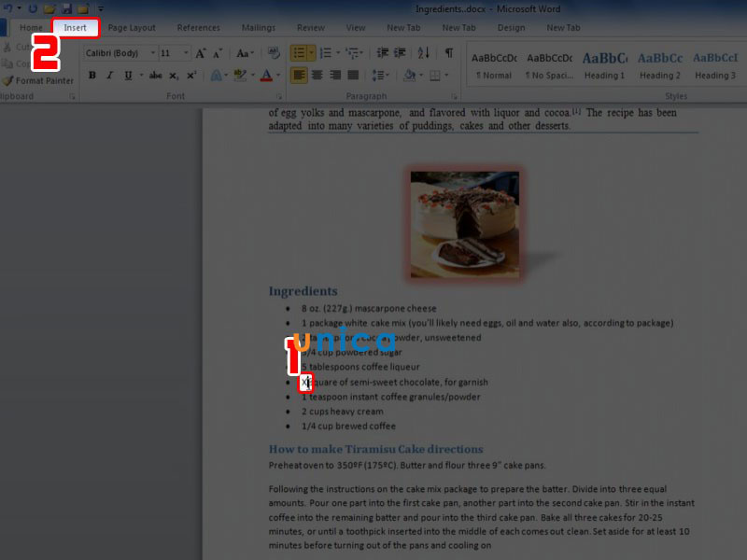Select the tiramisu cake picture

coord(464,224)
